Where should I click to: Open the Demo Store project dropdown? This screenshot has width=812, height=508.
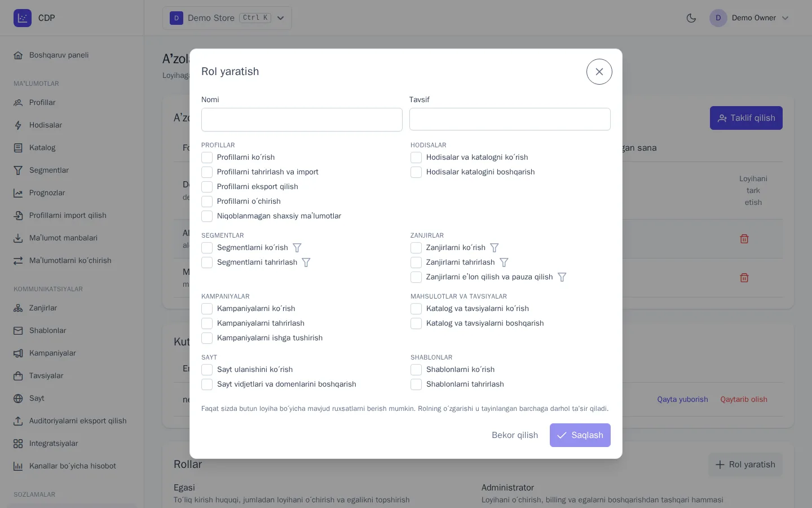[227, 18]
